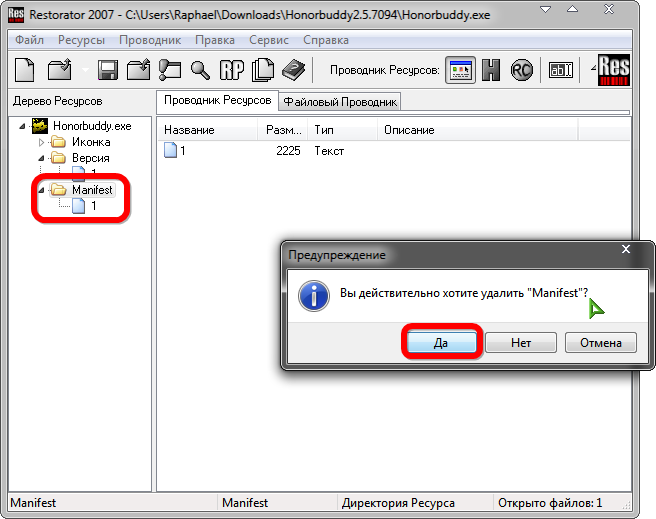This screenshot has width=656, height=519.
Task: Click the Restorator title bar app icon
Action: point(16,15)
